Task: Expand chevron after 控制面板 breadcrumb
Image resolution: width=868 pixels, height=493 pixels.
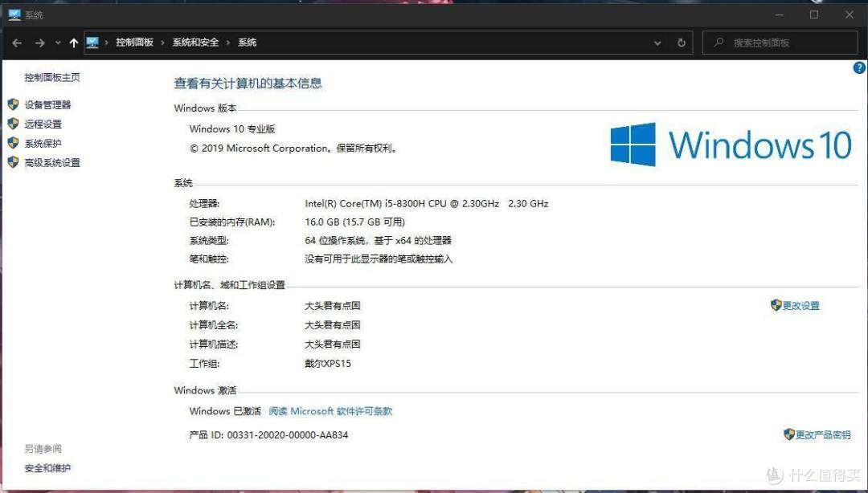Action: [162, 43]
